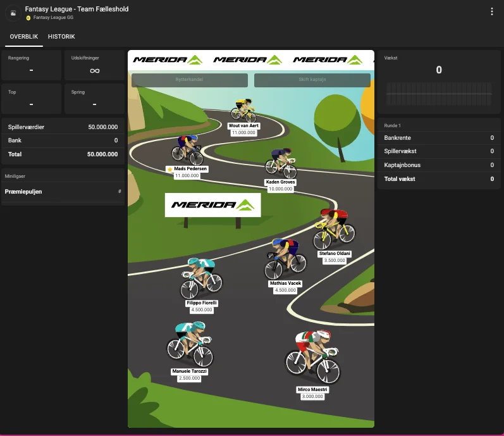Click the yellow Fantasy League GG coin icon
504x436 pixels.
coord(28,18)
